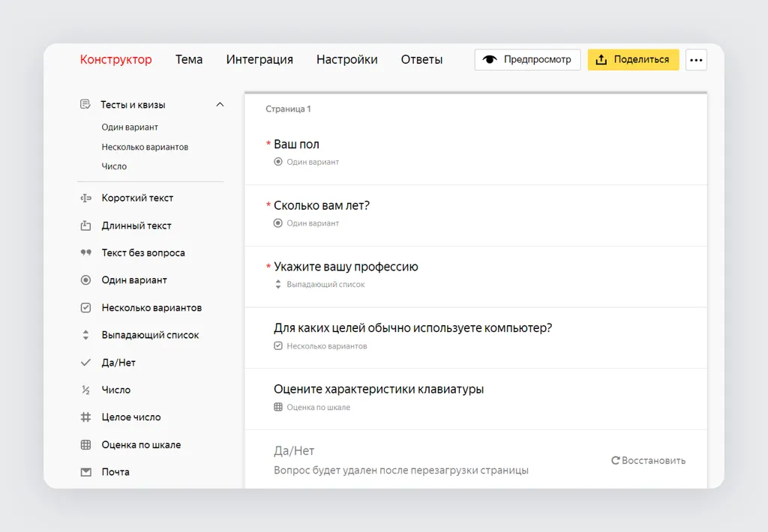Open the Интеграция tab

[x=259, y=60]
